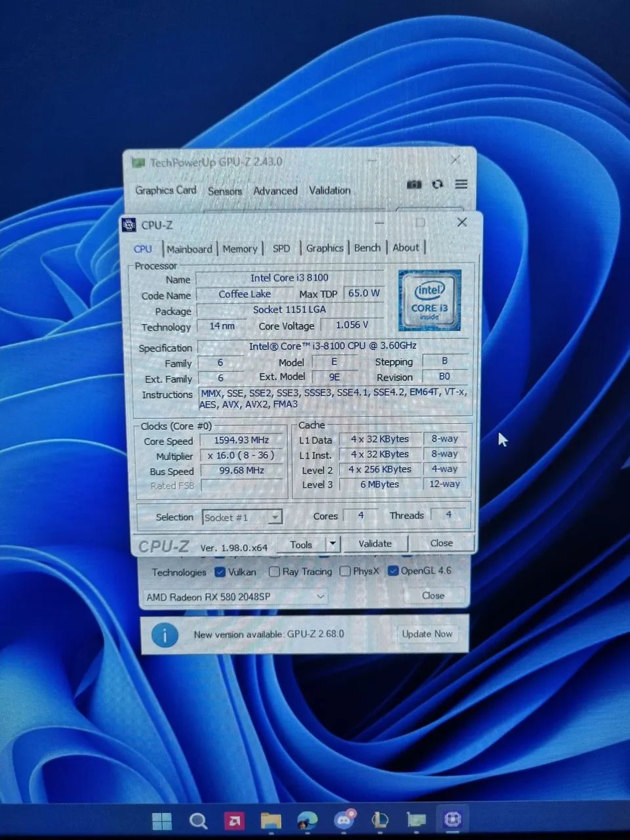Click the 65.0 W Max TDP value

point(364,293)
